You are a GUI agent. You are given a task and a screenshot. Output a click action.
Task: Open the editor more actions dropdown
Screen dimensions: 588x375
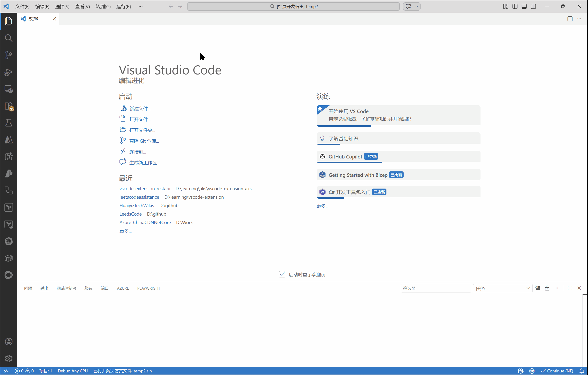point(580,19)
